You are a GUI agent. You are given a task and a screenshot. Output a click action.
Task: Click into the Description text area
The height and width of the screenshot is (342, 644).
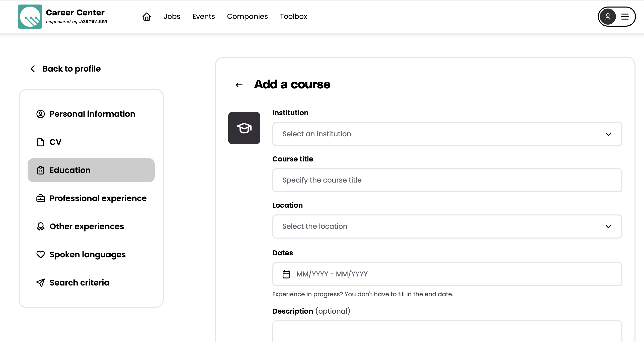coord(447,332)
